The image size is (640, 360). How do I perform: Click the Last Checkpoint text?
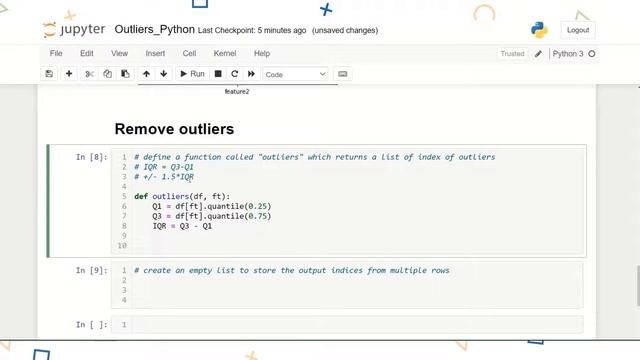pos(252,31)
